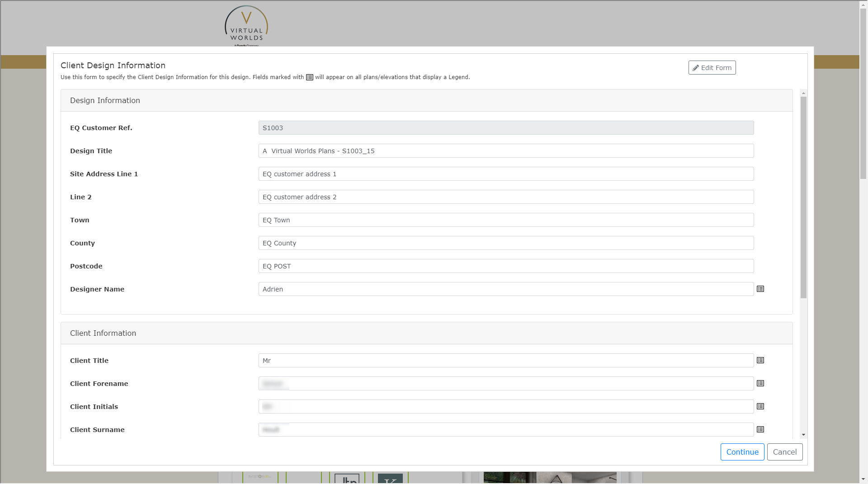Click the legend icon next to Client Forename

760,384
